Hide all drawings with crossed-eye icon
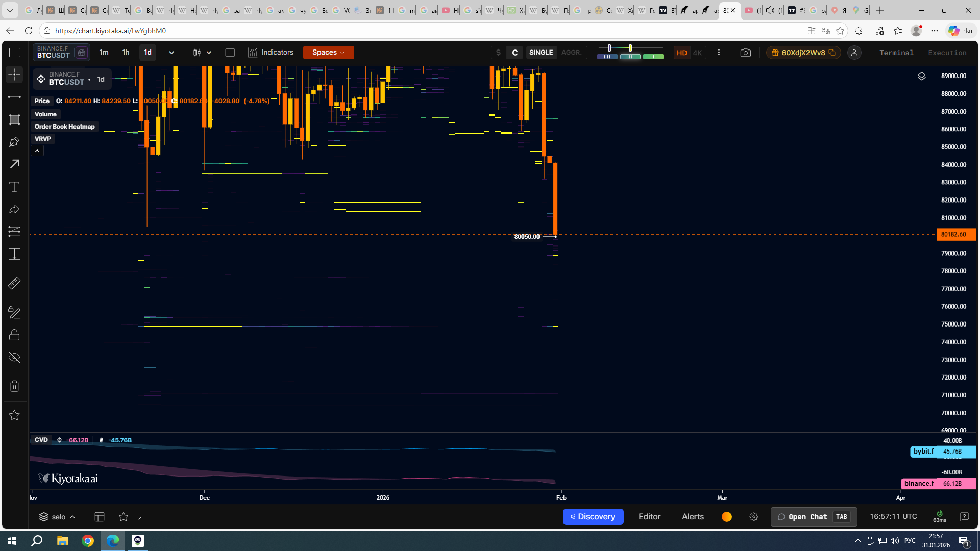Image resolution: width=980 pixels, height=551 pixels. click(14, 357)
